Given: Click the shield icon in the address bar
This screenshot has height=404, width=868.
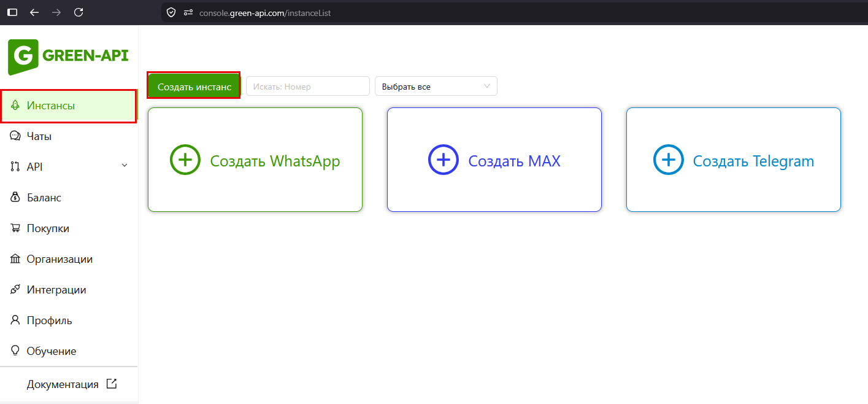Looking at the screenshot, I should 171,12.
